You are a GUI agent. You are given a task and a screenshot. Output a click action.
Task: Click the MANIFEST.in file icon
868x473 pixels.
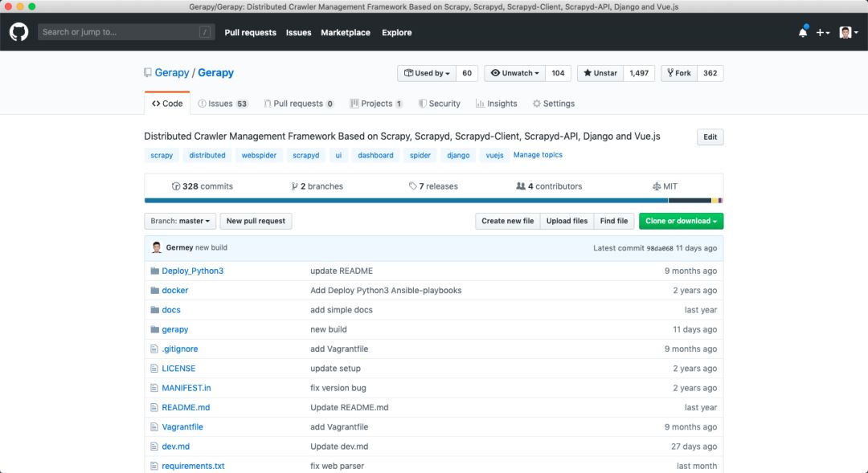pos(154,388)
